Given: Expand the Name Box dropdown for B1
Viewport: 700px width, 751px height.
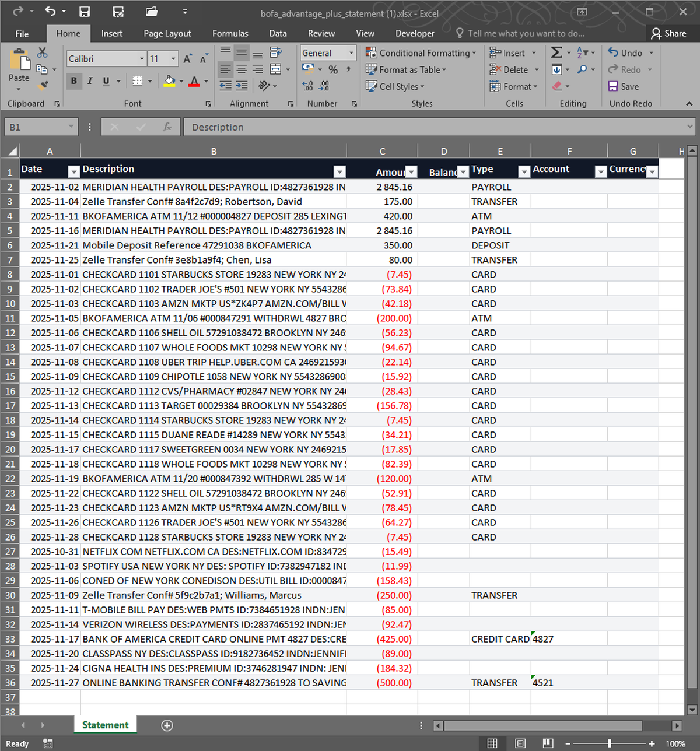Looking at the screenshot, I should 71,127.
